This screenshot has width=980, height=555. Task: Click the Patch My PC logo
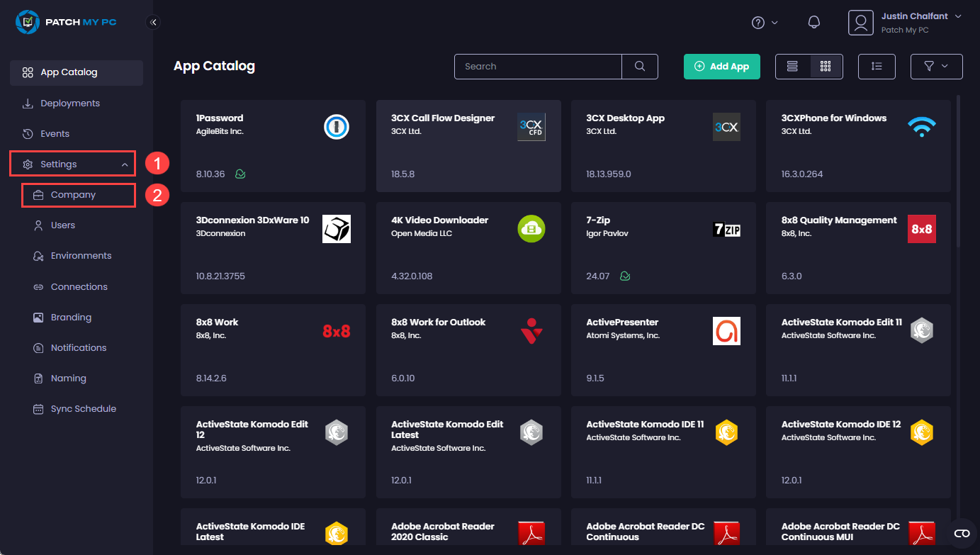pyautogui.click(x=67, y=21)
